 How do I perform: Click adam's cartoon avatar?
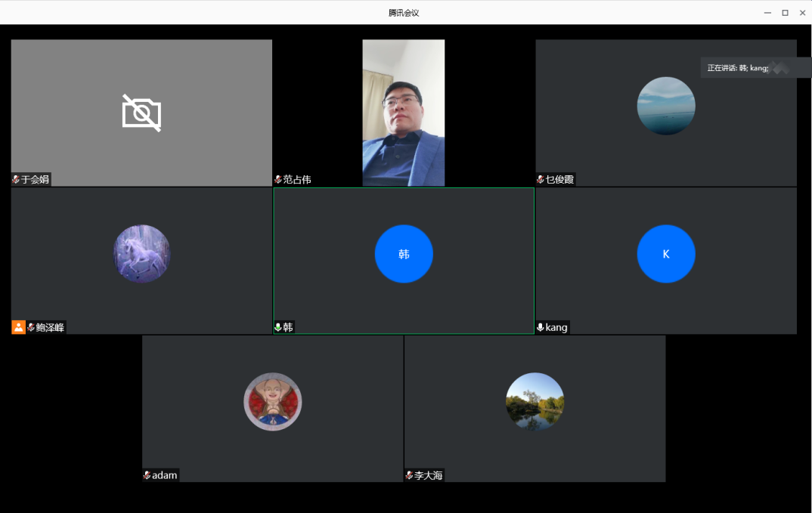pos(272,401)
